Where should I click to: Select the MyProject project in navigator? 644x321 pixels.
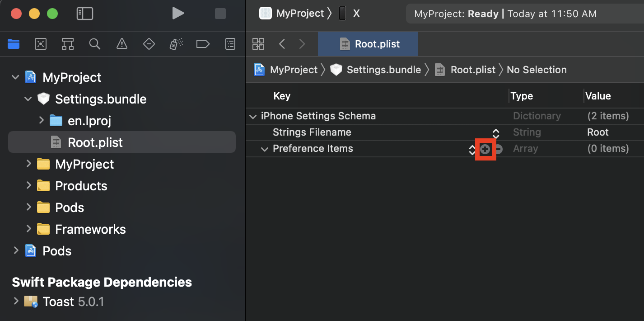point(72,77)
